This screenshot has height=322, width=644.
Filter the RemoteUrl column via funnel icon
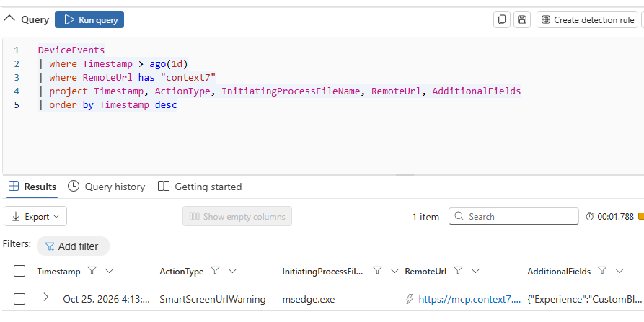coord(459,270)
